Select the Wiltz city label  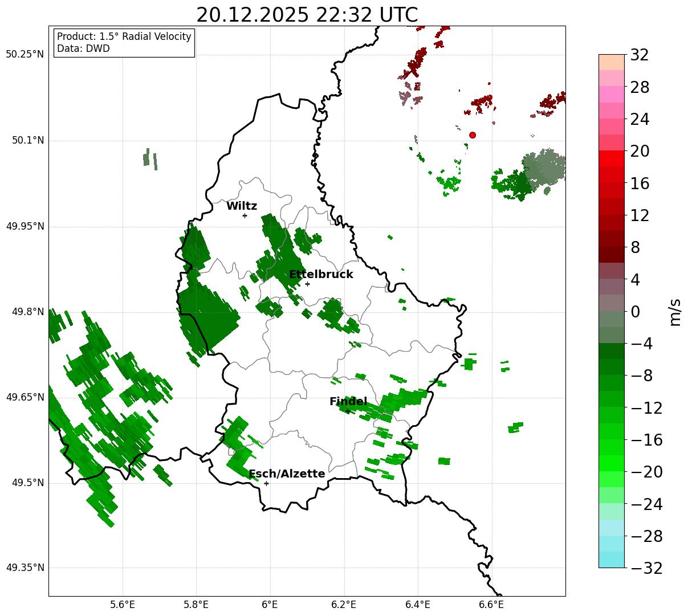(x=242, y=206)
